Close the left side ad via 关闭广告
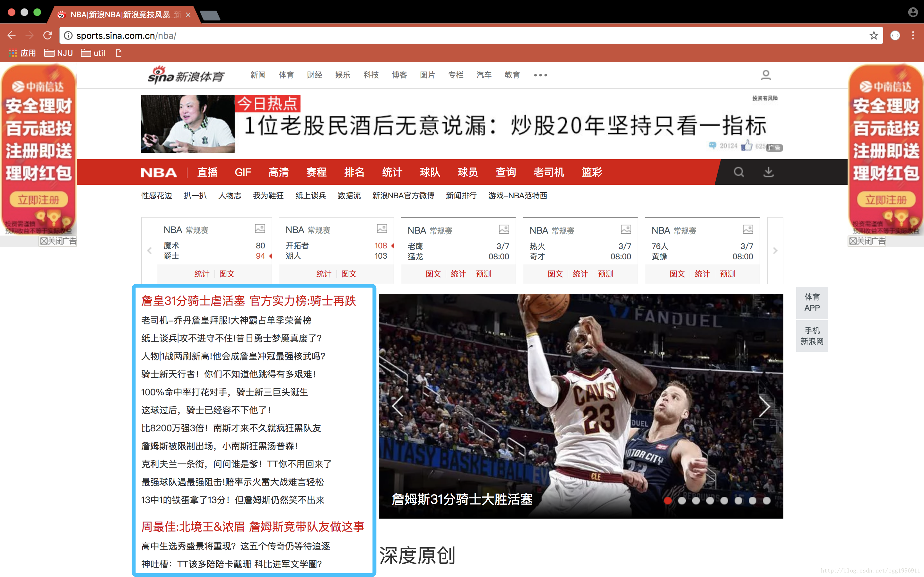This screenshot has height=577, width=924. (x=58, y=241)
